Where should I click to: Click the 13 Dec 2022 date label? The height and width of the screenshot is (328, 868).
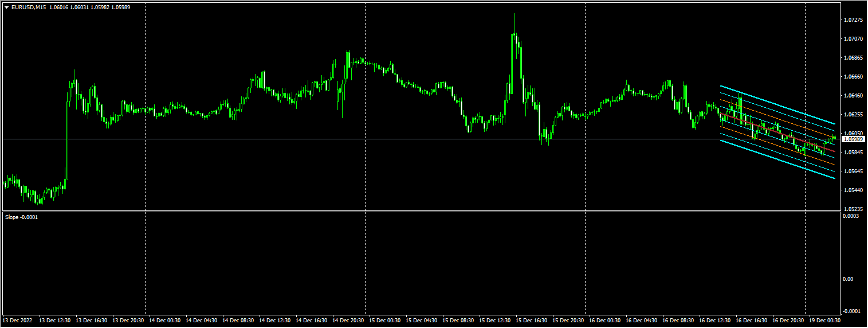coord(16,321)
